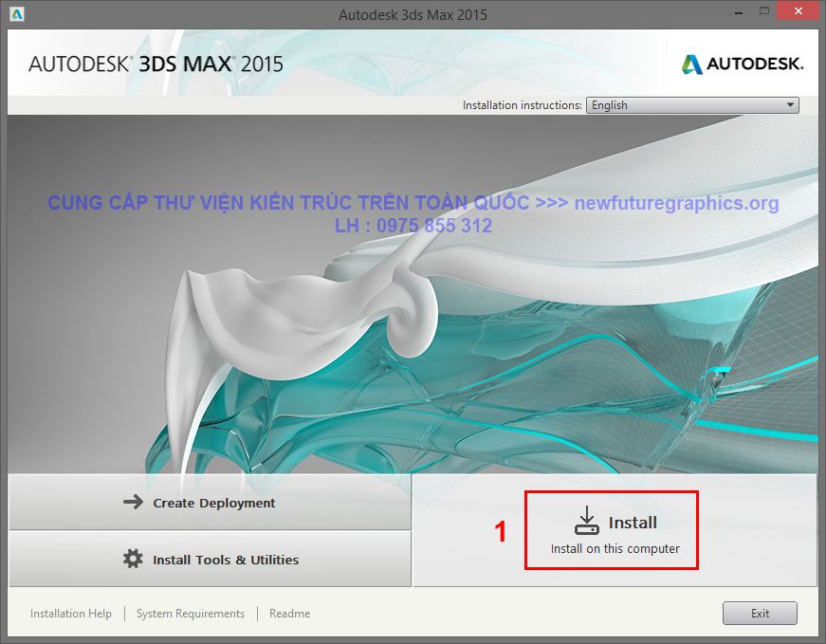The height and width of the screenshot is (644, 826).
Task: Click the 'Installation instructions:' label
Action: [522, 105]
